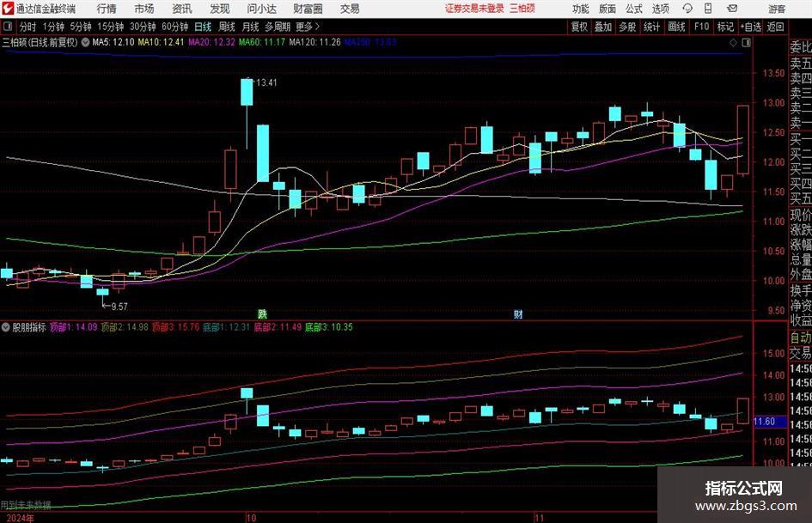The height and width of the screenshot is (523, 812).
Task: Expand the dropdown arrow beside 股朋指标
Action: click(x=6, y=327)
